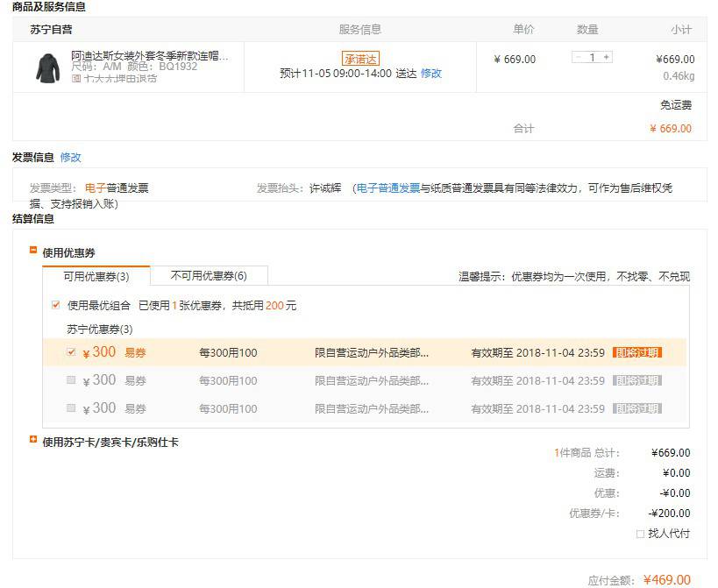Uncheck the first ¥300 易券 coupon
This screenshot has width=718, height=588.
71,352
